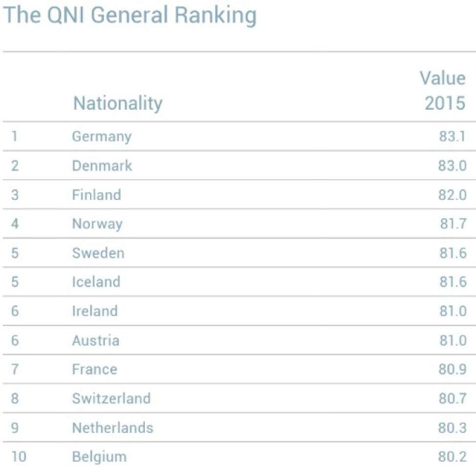Select the Austria nationality entry

point(96,341)
